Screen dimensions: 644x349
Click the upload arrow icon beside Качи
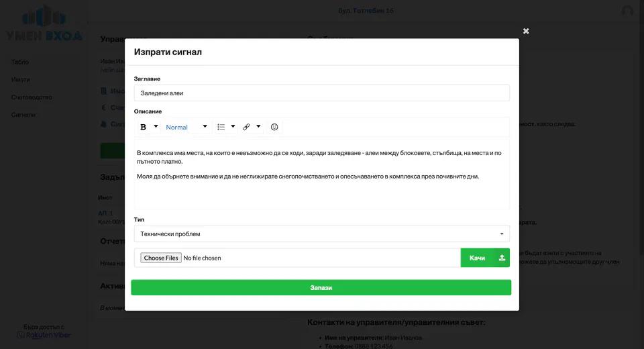(x=502, y=258)
